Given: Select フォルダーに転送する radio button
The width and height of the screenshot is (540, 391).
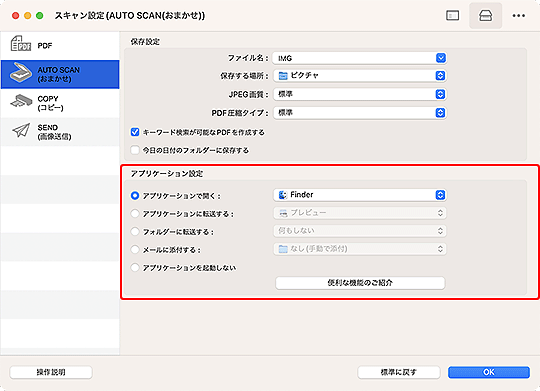Looking at the screenshot, I should point(135,231).
